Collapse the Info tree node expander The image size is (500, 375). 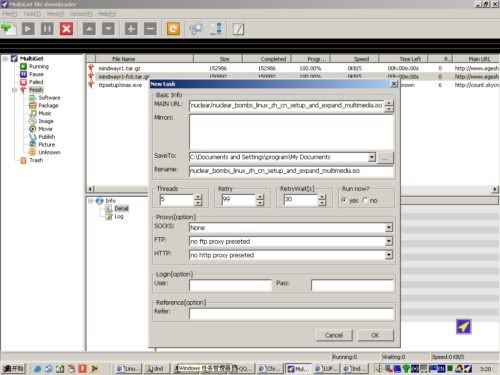90,201
